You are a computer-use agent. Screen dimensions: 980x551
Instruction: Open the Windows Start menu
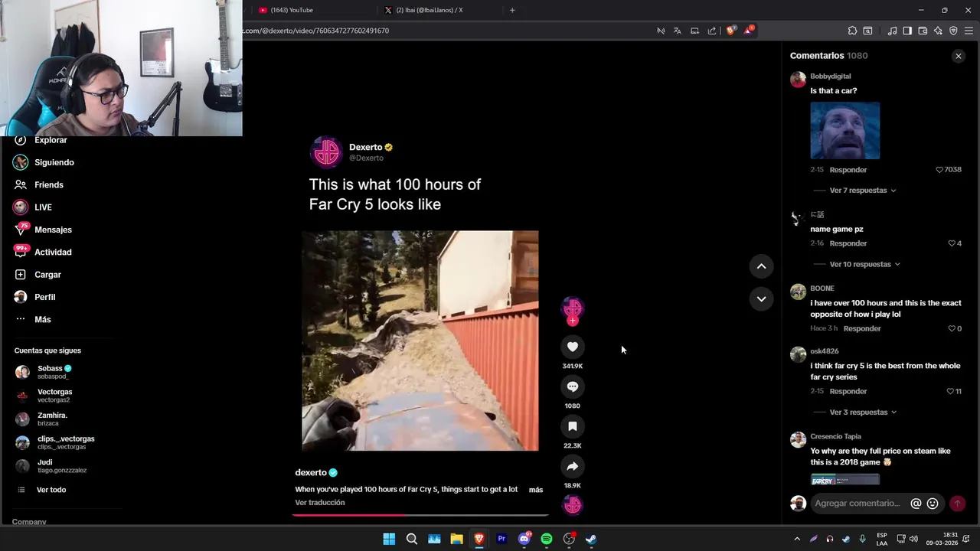[389, 539]
